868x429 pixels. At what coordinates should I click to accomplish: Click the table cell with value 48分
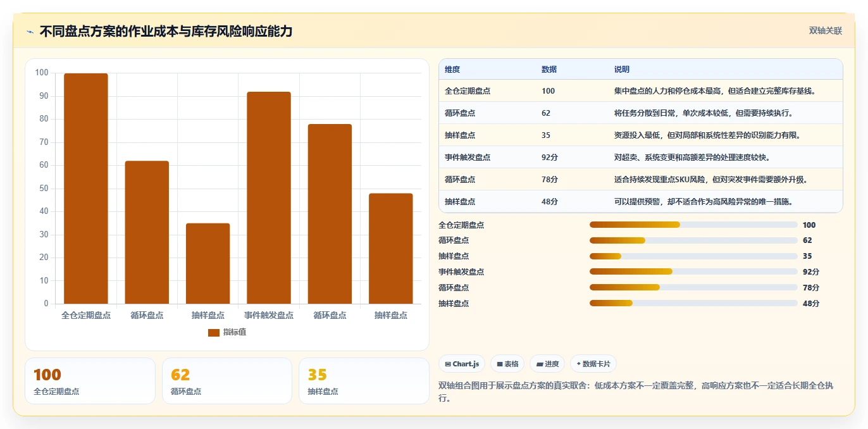(550, 202)
